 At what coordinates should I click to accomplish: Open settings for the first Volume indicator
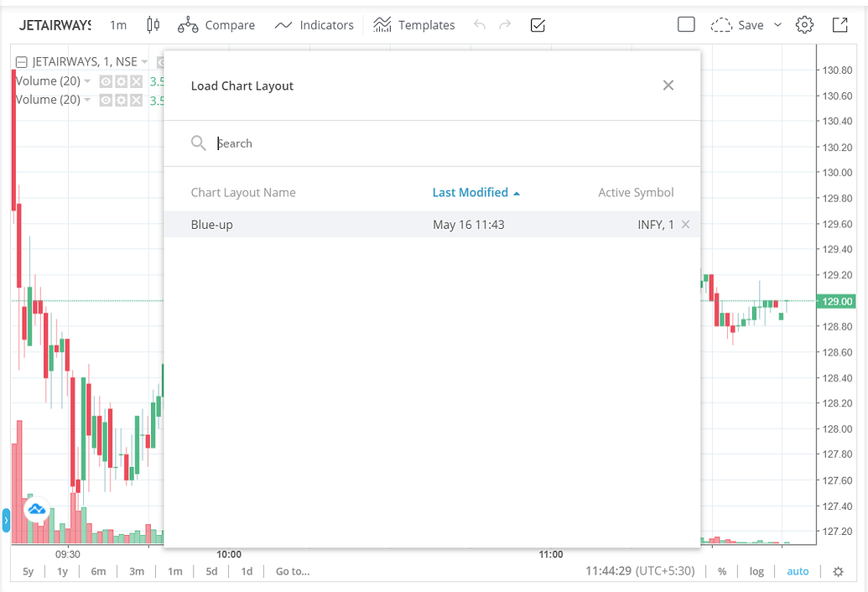[121, 81]
